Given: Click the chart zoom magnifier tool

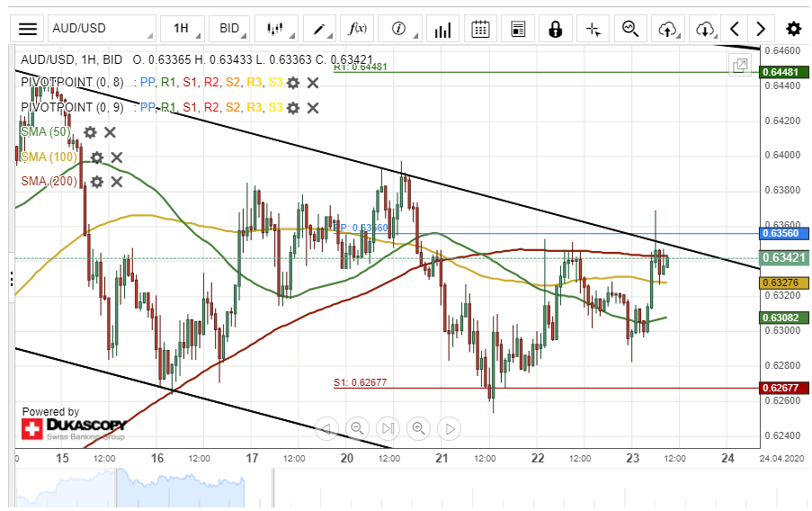Looking at the screenshot, I should (x=630, y=29).
